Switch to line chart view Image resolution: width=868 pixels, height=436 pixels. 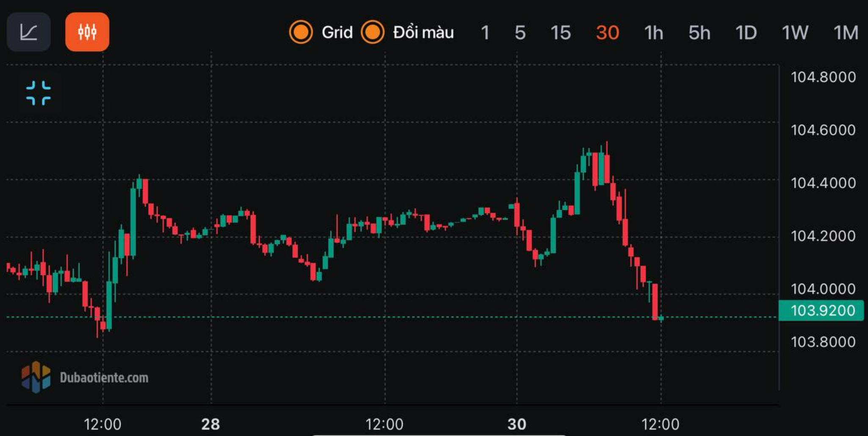coord(28,32)
